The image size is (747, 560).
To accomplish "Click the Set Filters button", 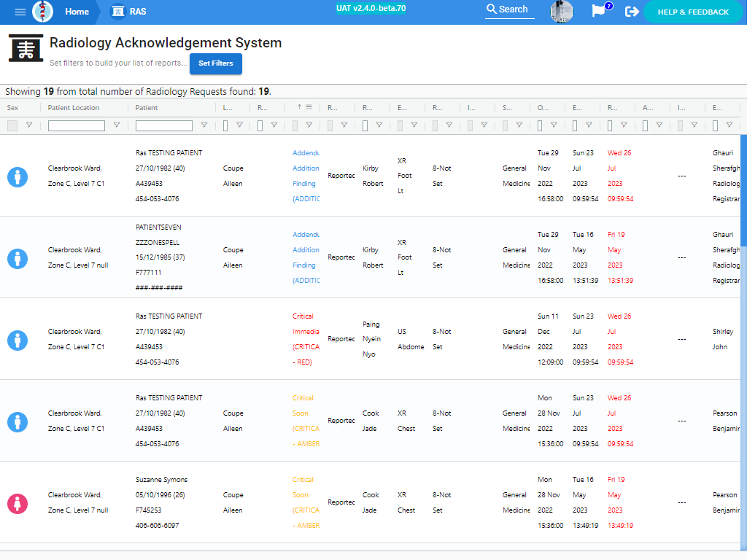I will pyautogui.click(x=216, y=63).
